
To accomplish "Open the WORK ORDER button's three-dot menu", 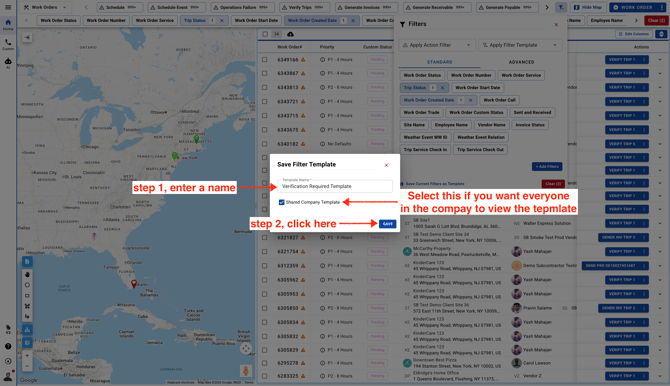I will coord(662,7).
